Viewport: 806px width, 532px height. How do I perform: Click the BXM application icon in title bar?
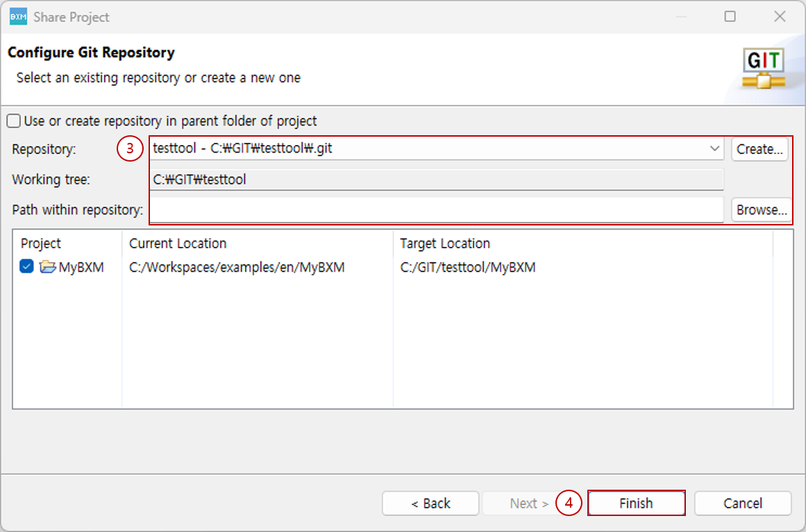tap(18, 17)
